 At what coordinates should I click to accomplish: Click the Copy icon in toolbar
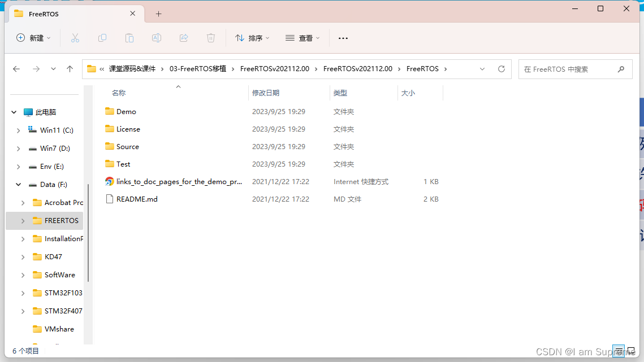point(102,38)
